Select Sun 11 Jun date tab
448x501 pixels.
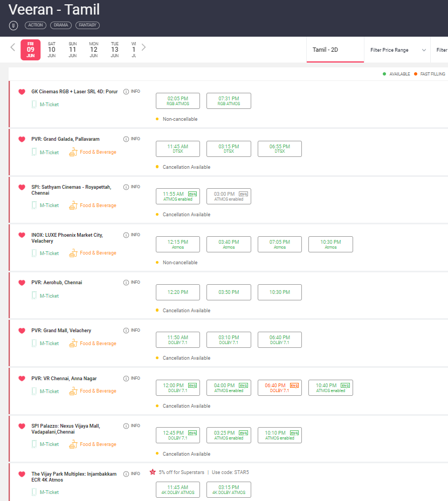(73, 50)
